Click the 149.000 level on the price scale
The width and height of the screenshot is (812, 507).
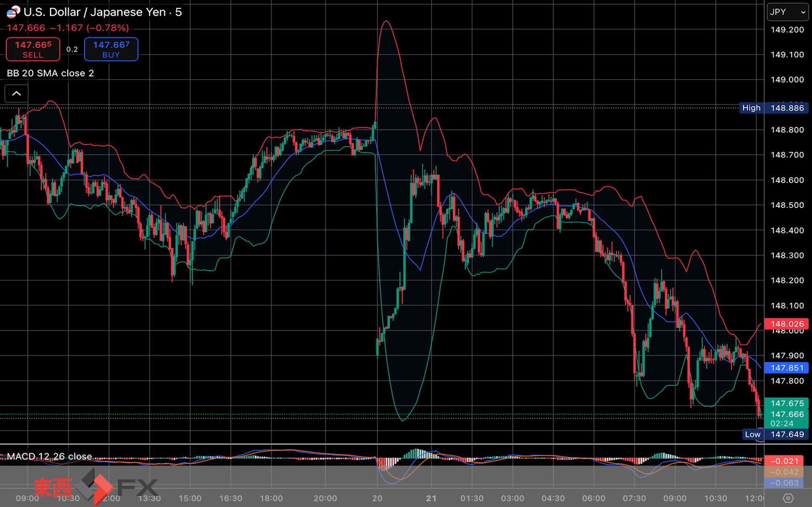pos(787,80)
